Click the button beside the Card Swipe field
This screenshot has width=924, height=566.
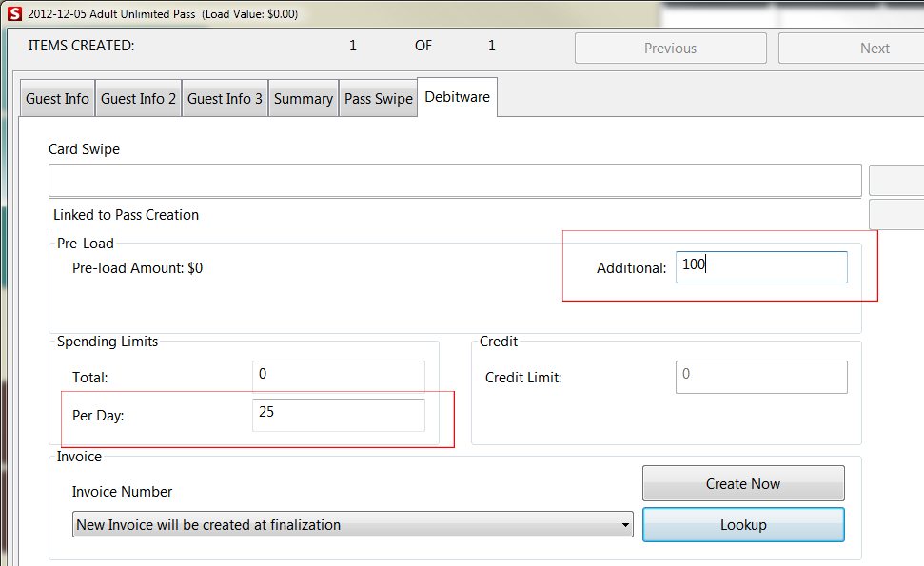[x=898, y=179]
